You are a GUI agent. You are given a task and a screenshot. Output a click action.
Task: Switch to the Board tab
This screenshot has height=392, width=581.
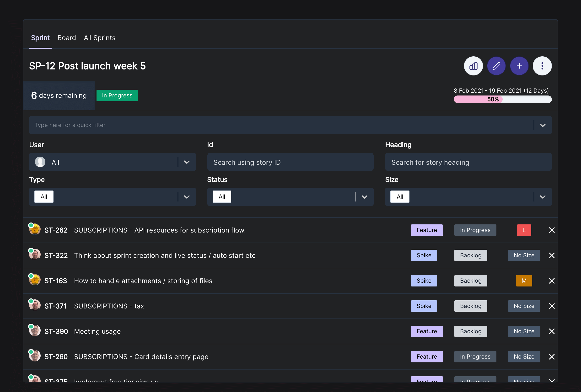pos(66,38)
